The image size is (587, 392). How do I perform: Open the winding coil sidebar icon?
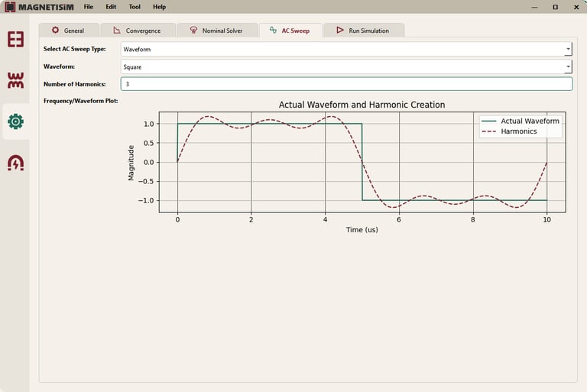coord(15,80)
